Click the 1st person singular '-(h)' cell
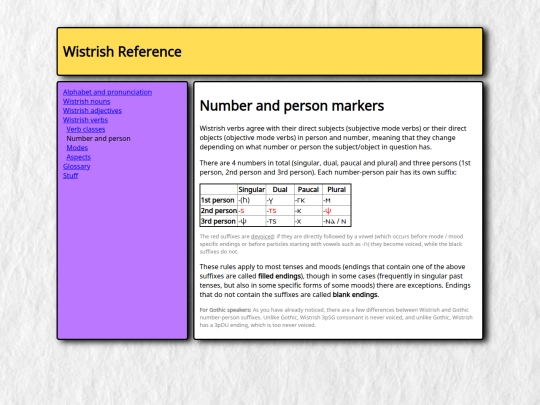This screenshot has height=405, width=540. pyautogui.click(x=252, y=200)
